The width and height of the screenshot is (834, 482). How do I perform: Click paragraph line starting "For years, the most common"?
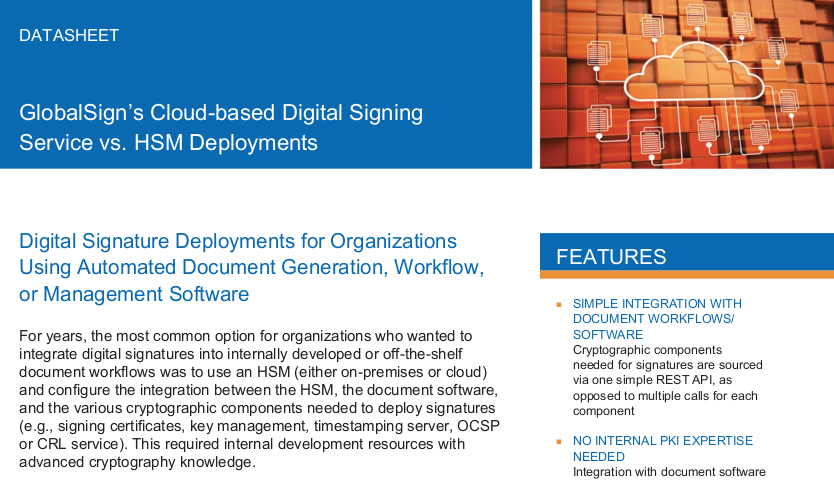(246, 336)
